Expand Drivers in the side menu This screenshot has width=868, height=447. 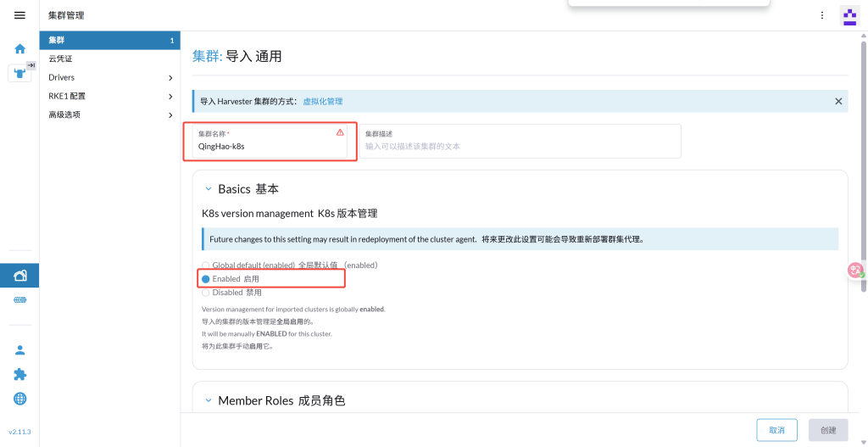110,77
